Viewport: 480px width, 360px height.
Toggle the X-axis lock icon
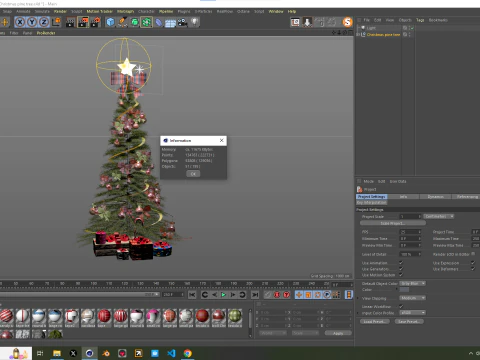[20, 22]
